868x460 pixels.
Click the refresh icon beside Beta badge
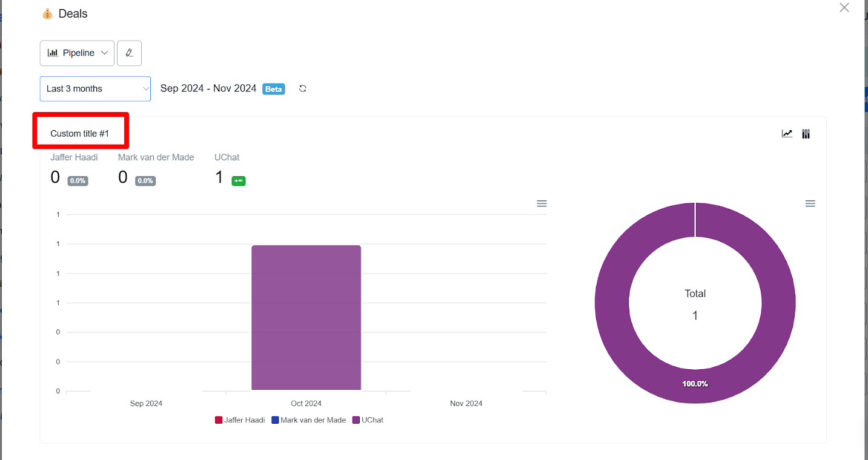coord(303,88)
